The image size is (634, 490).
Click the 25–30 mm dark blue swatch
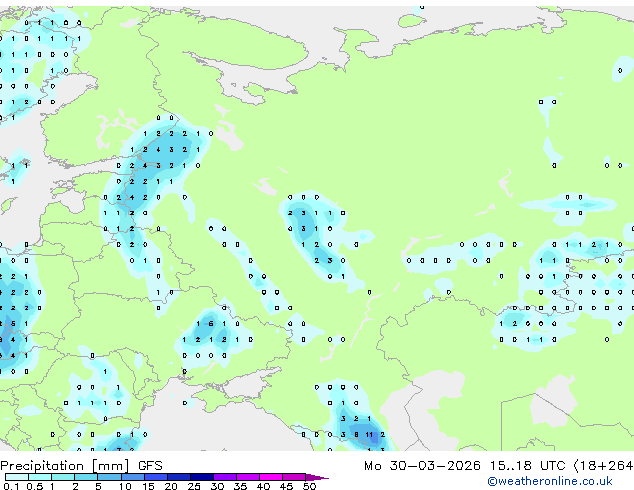tap(201, 477)
